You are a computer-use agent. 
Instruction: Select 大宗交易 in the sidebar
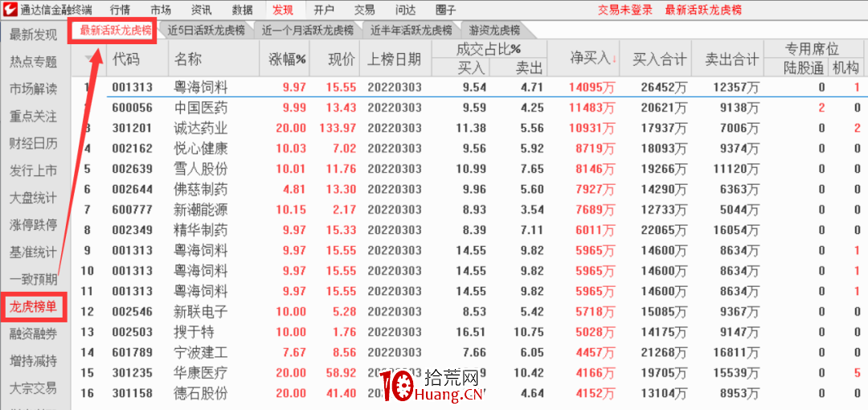pos(33,388)
